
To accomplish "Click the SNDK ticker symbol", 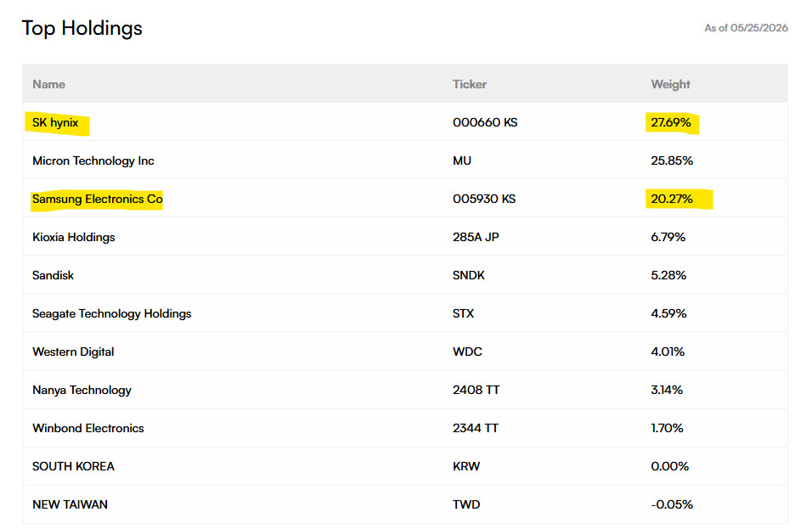I will [x=469, y=275].
